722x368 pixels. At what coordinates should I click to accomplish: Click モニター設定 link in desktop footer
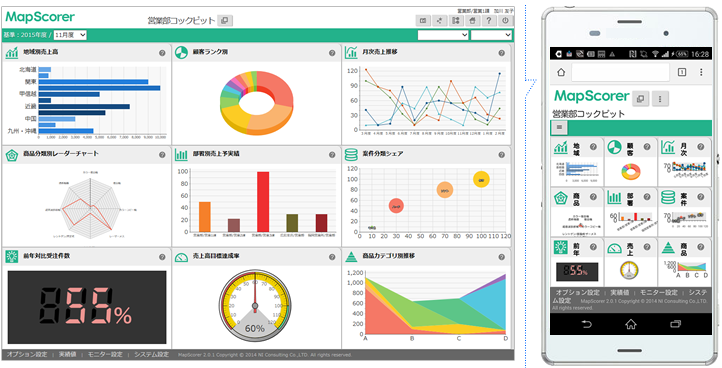[105, 355]
